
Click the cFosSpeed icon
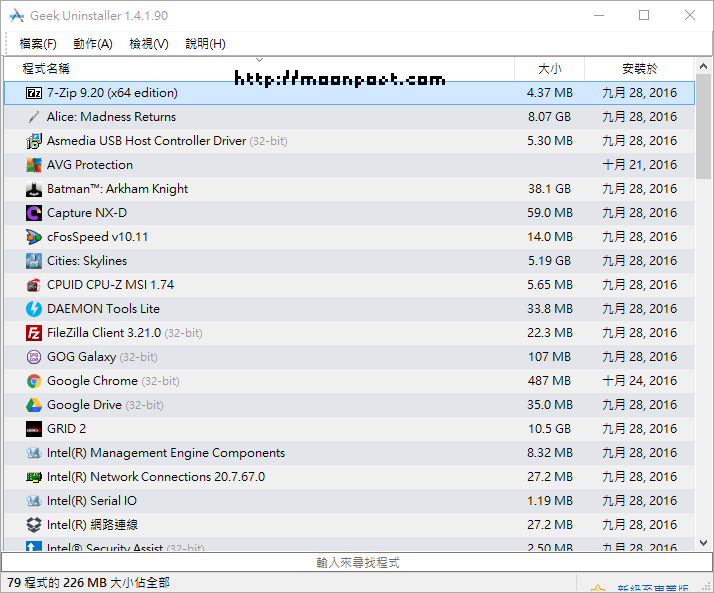point(34,237)
